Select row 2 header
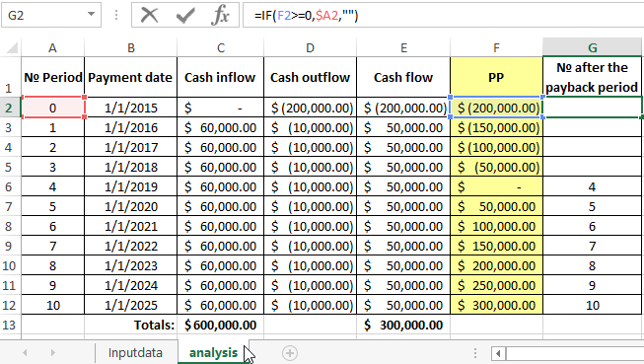 pyautogui.click(x=10, y=108)
